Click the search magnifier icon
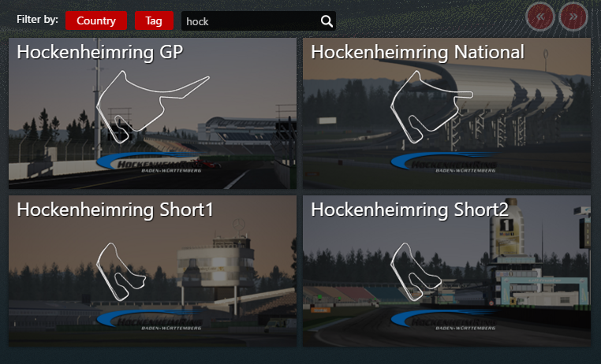The height and width of the screenshot is (364, 601). [x=327, y=21]
